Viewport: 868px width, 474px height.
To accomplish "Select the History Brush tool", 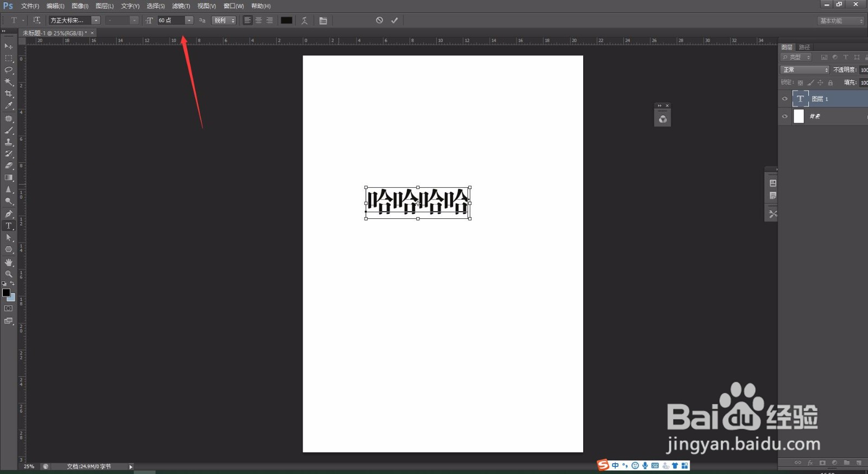I will pos(9,154).
